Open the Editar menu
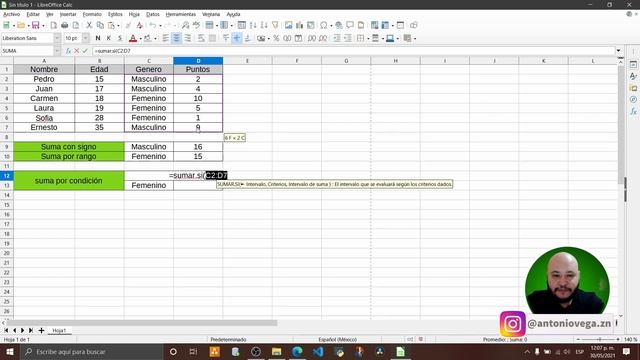 [33, 14]
